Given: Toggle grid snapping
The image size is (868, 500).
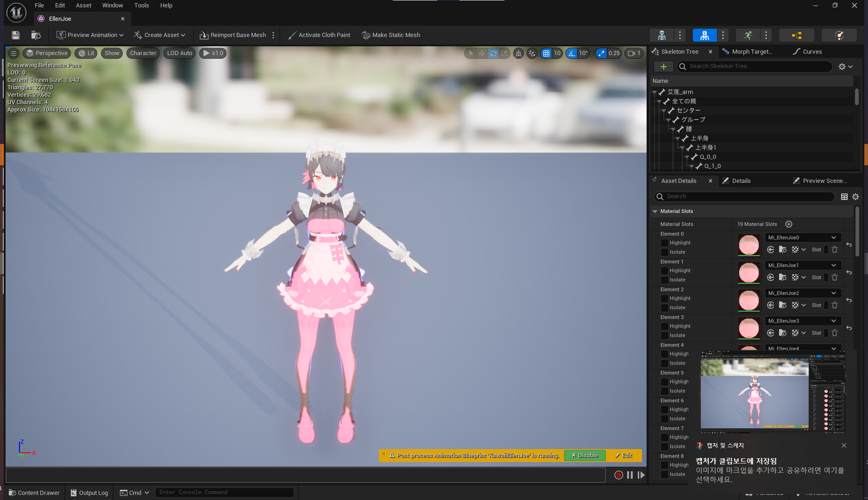Looking at the screenshot, I should (x=547, y=53).
